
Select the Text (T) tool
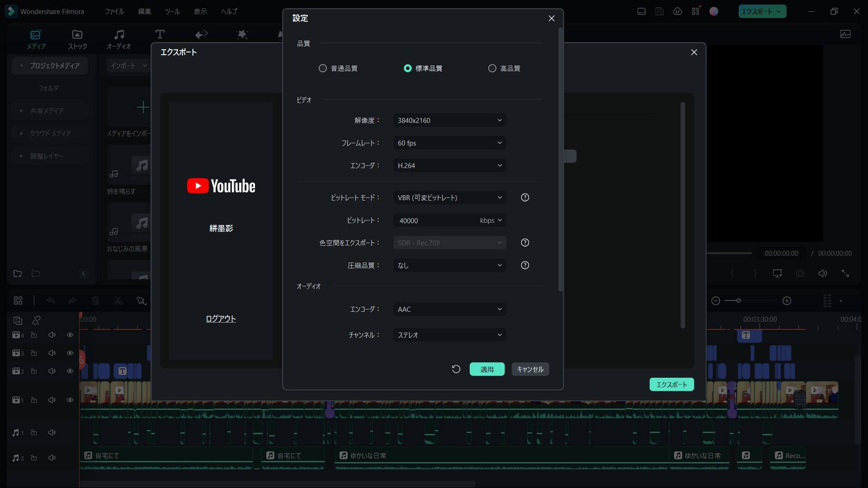tap(160, 34)
